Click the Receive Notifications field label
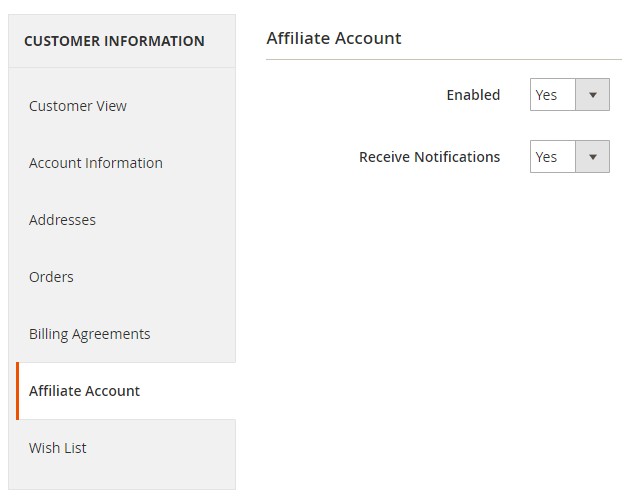Image resolution: width=622 pixels, height=500 pixels. point(430,157)
